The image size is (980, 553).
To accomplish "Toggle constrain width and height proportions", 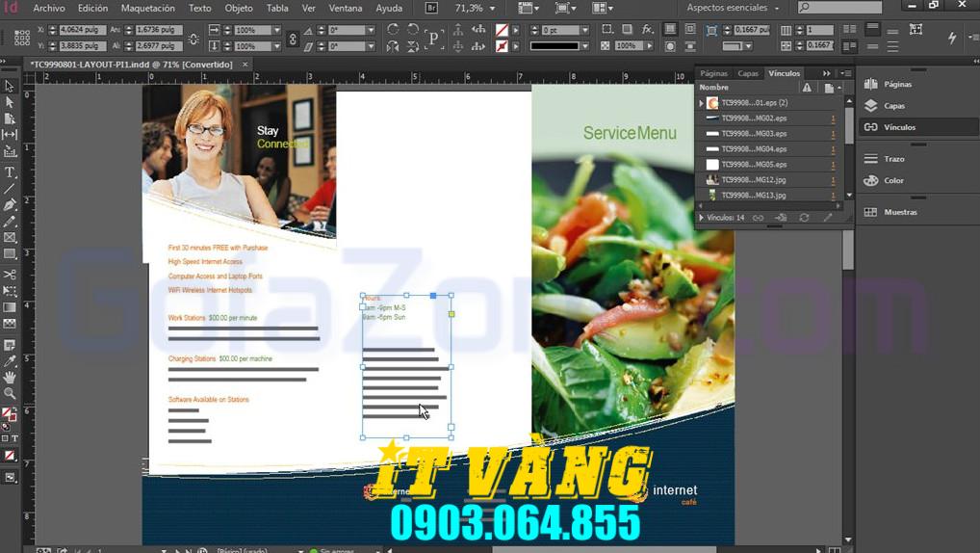I will [193, 39].
